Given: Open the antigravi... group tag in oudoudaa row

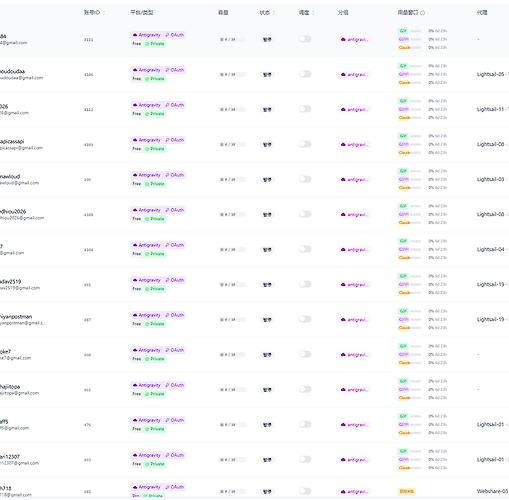Looking at the screenshot, I should tap(355, 74).
